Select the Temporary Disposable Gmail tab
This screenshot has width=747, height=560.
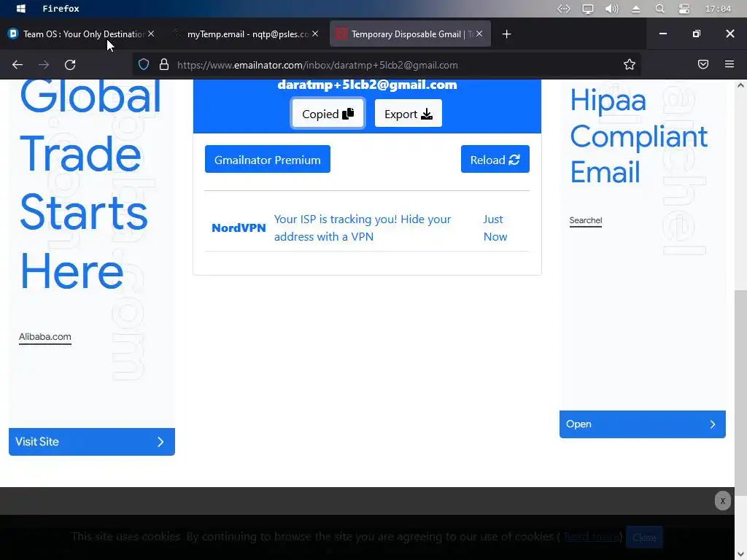click(410, 34)
